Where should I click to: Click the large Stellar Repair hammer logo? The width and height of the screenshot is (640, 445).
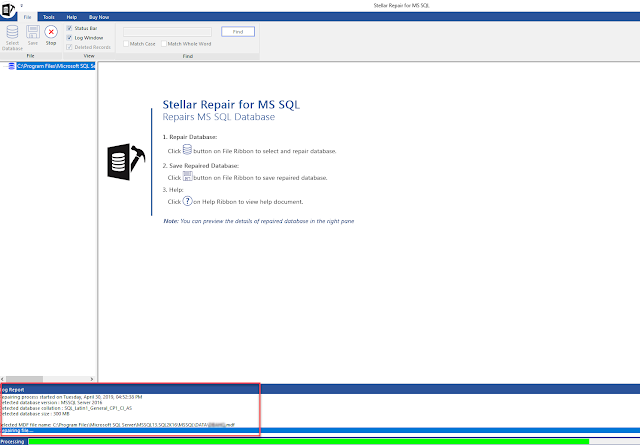(x=126, y=162)
